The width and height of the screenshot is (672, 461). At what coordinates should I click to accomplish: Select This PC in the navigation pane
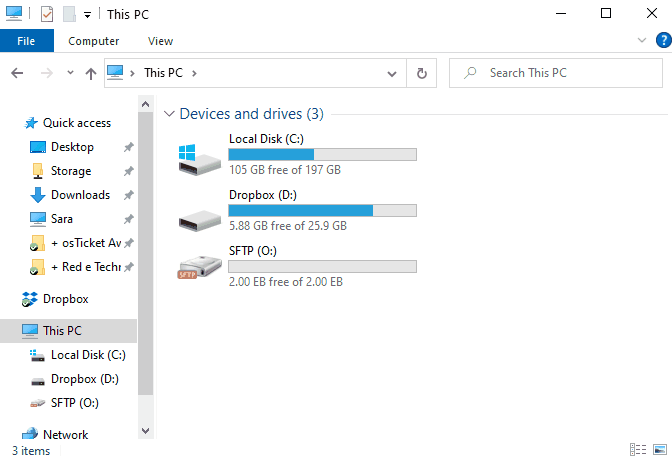pyautogui.click(x=69, y=331)
